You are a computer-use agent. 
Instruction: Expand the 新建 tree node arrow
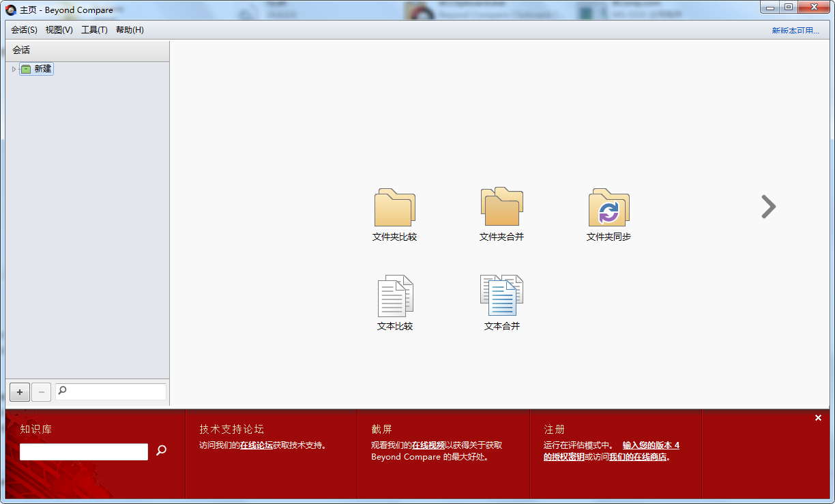pos(14,69)
